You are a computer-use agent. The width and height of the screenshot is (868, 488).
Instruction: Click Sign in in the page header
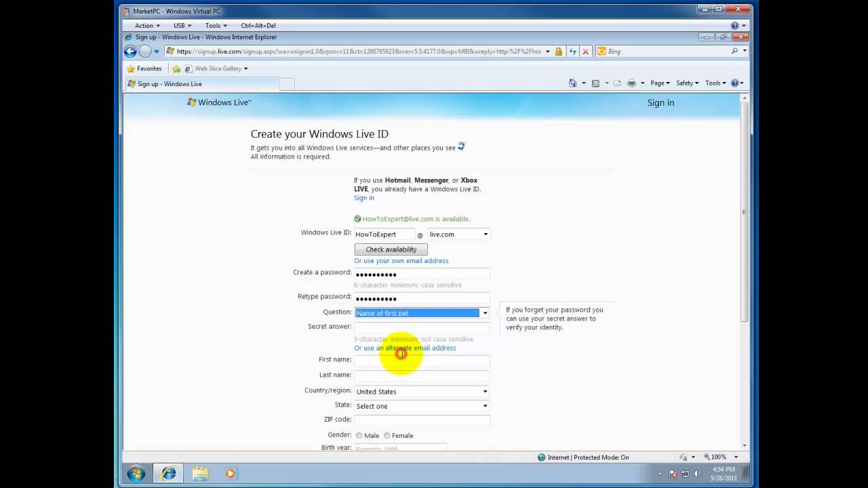click(660, 103)
